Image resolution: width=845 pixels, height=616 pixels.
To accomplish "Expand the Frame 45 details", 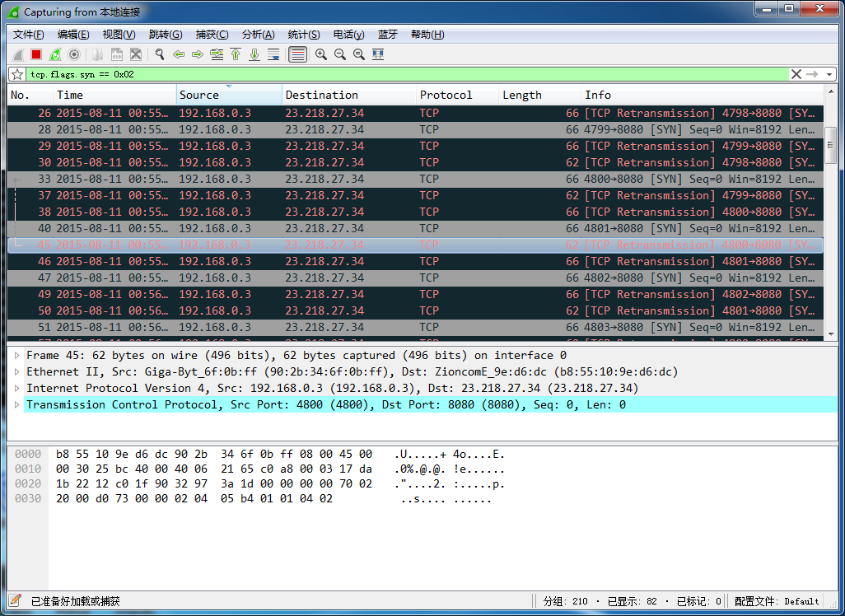I will click(x=17, y=356).
